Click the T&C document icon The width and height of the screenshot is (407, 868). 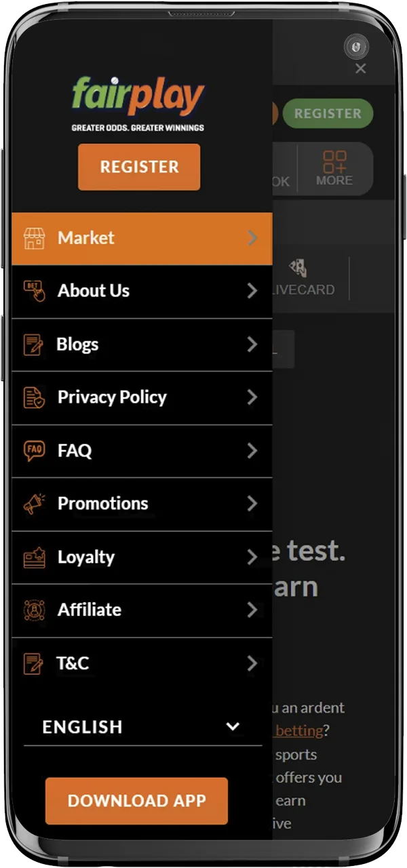pos(33,663)
